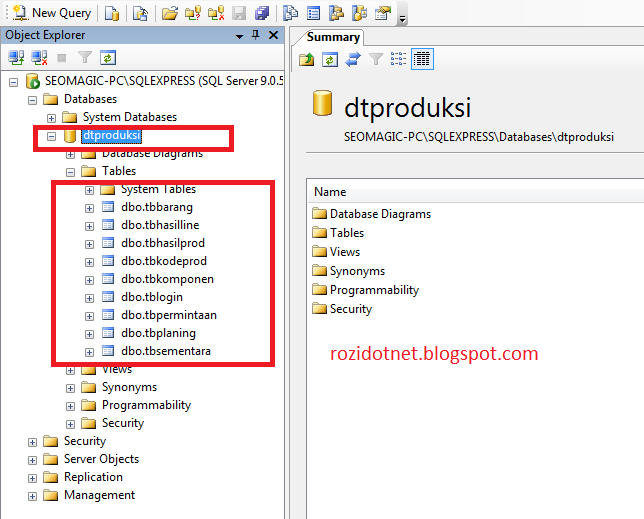Select dbo.tbkodeprod table

click(x=164, y=261)
